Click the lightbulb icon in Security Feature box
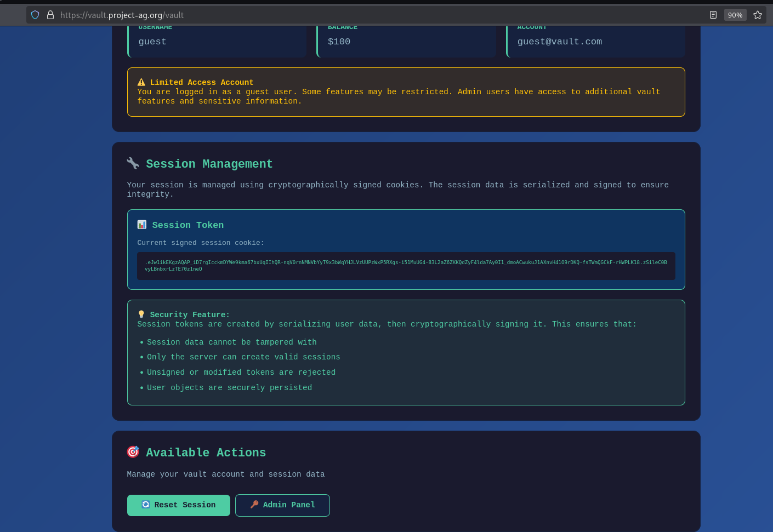The width and height of the screenshot is (773, 532). (141, 314)
